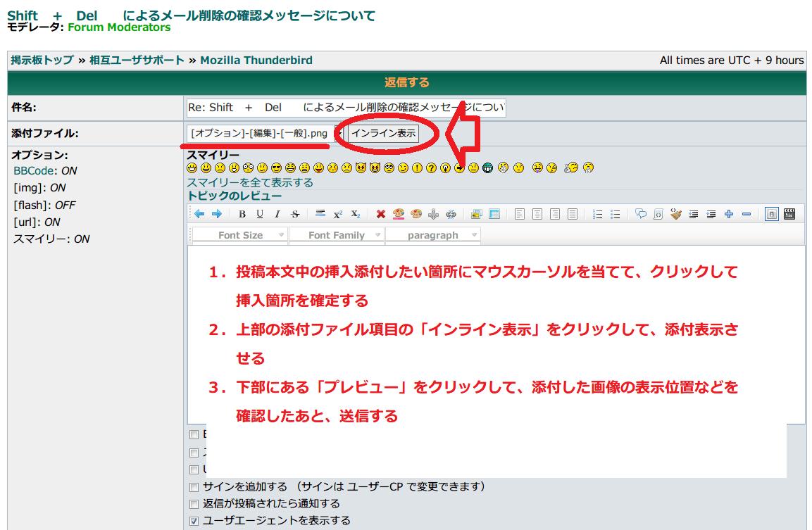Navigate to Mozilla Thunderbird forum breadcrumb

(256, 61)
